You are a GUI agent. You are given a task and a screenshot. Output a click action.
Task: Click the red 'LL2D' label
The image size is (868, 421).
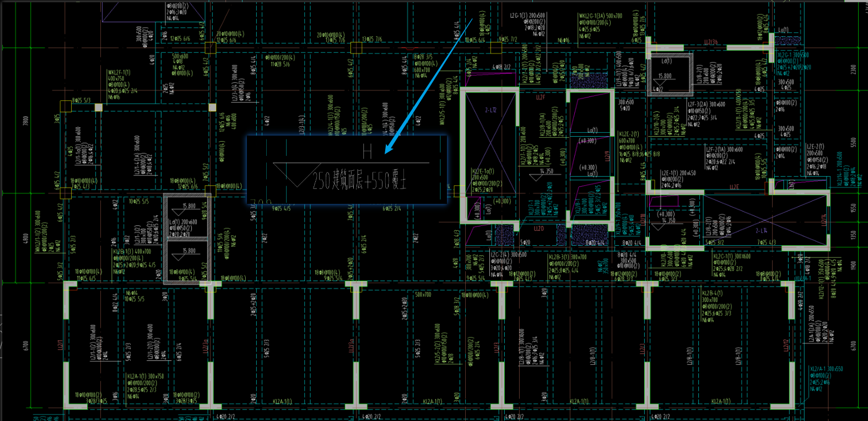point(538,228)
